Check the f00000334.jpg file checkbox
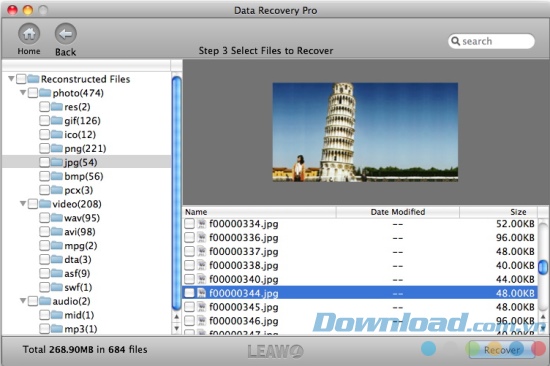Screen dimensions: 550x366 (x=189, y=224)
